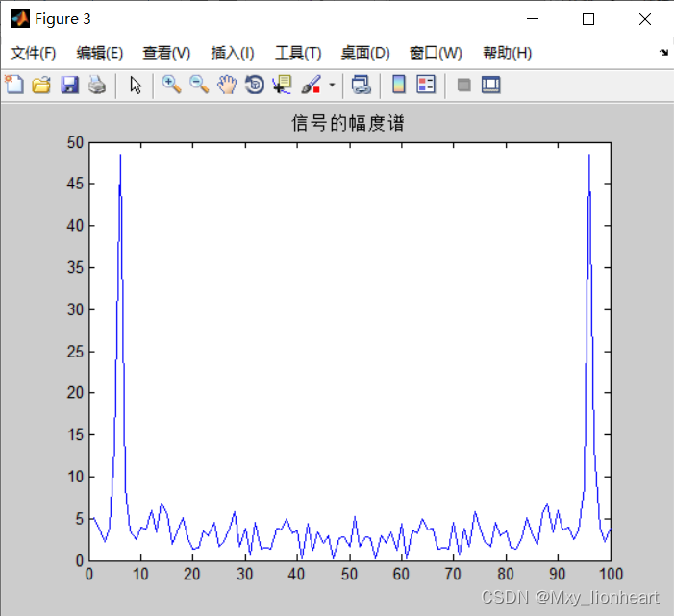Click the y-axis tick label 50
Screen dimensions: 674x616
coord(75,142)
